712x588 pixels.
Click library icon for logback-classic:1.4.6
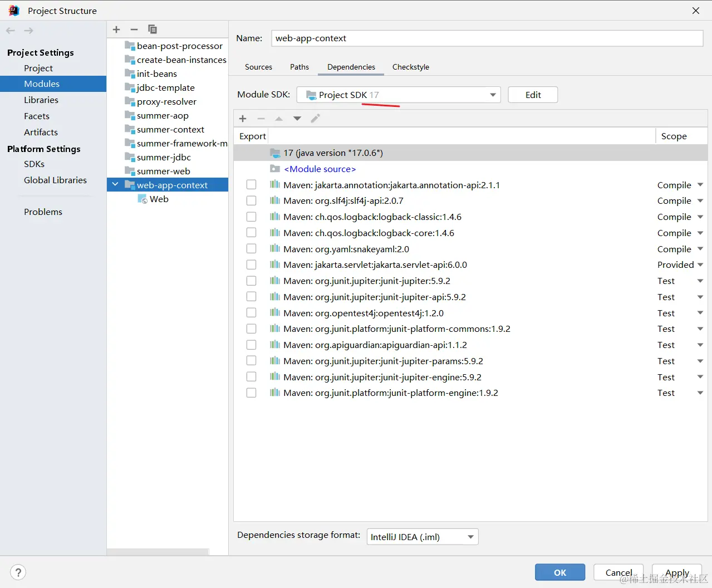click(275, 217)
